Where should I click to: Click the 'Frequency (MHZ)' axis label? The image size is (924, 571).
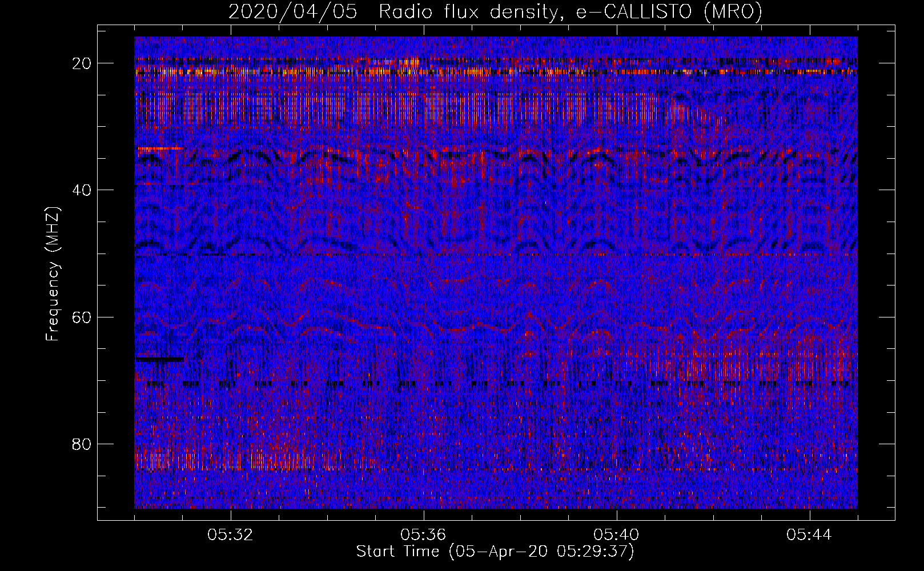[x=53, y=274]
